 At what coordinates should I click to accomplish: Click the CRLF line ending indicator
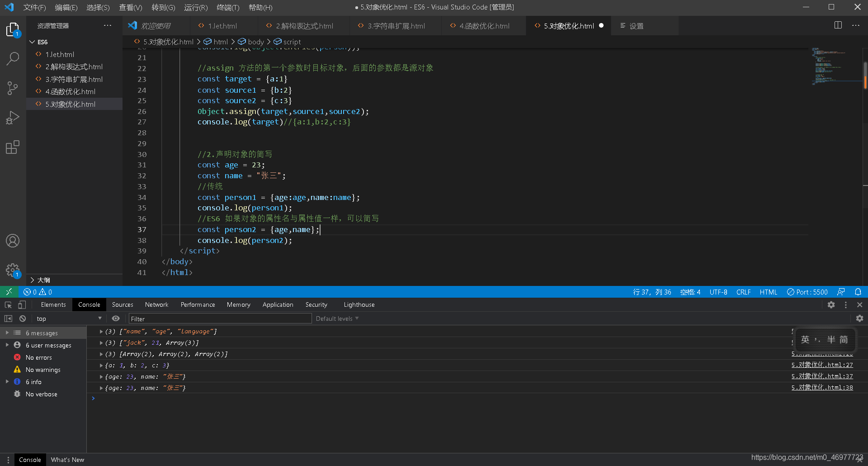click(743, 292)
